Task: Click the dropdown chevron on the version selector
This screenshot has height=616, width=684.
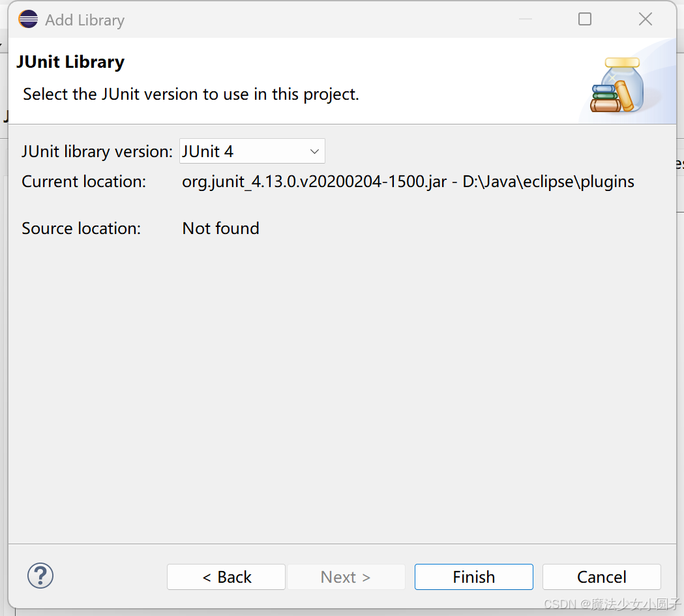Action: point(315,151)
